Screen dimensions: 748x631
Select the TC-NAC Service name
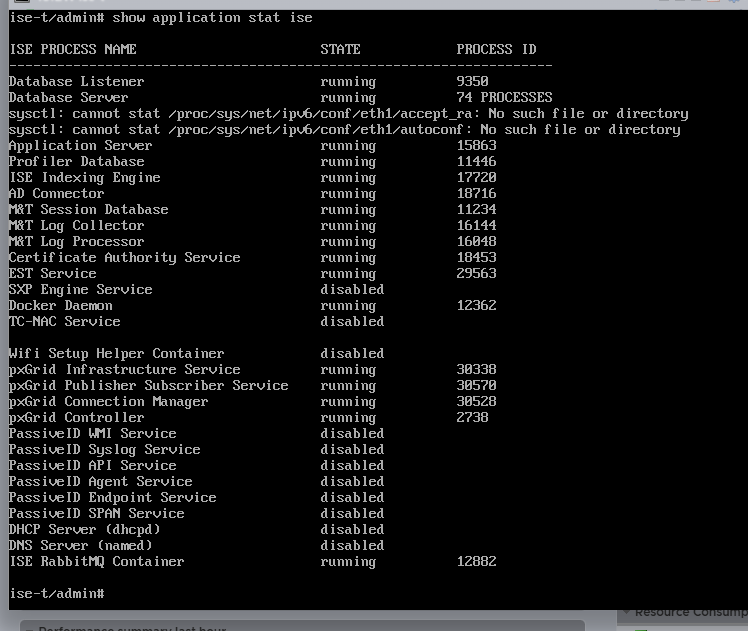[x=64, y=321]
